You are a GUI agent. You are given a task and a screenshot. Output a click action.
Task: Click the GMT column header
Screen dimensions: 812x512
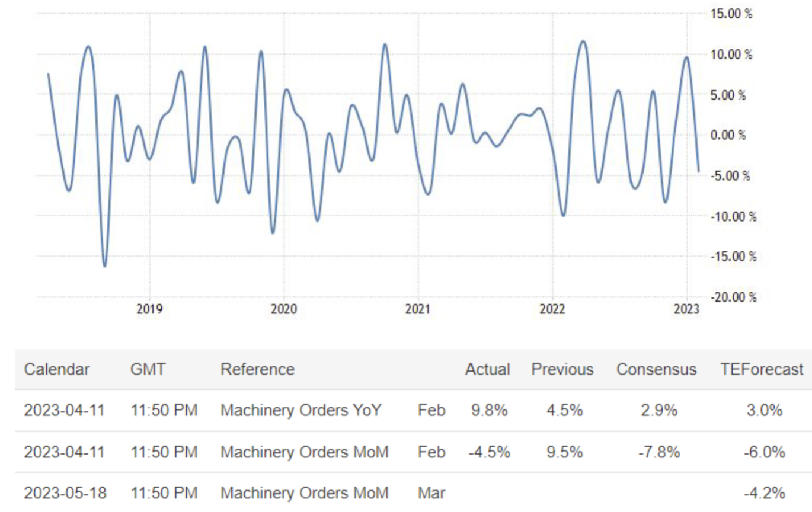click(148, 369)
